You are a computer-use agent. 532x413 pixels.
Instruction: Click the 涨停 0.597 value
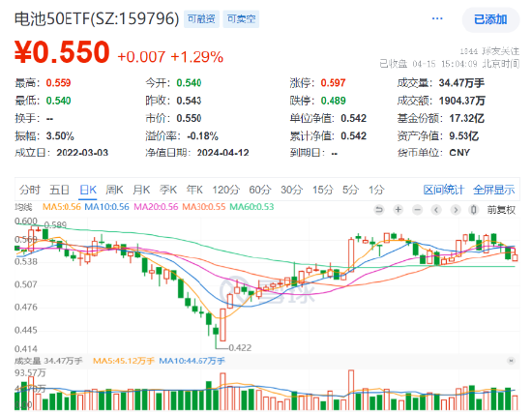click(x=333, y=83)
